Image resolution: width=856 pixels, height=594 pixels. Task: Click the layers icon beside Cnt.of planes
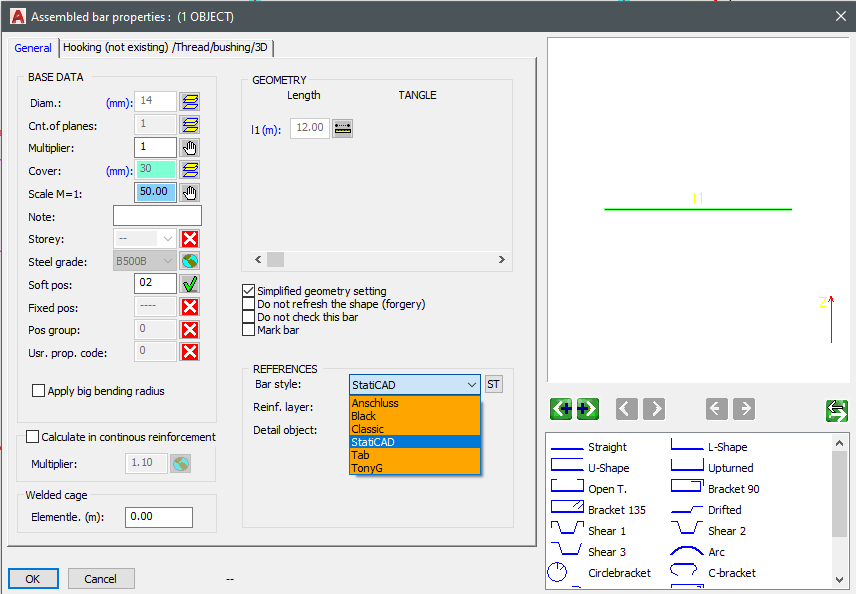click(x=190, y=124)
